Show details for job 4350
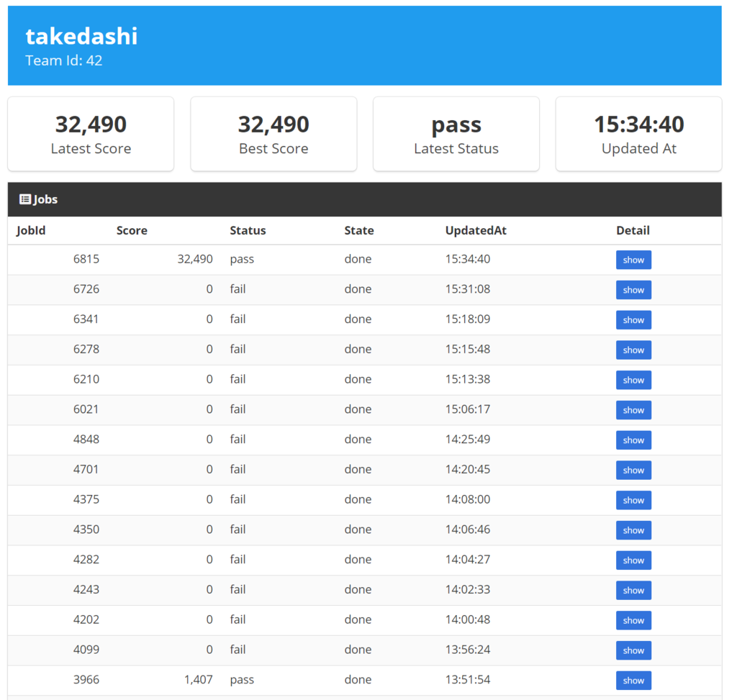 pos(633,530)
